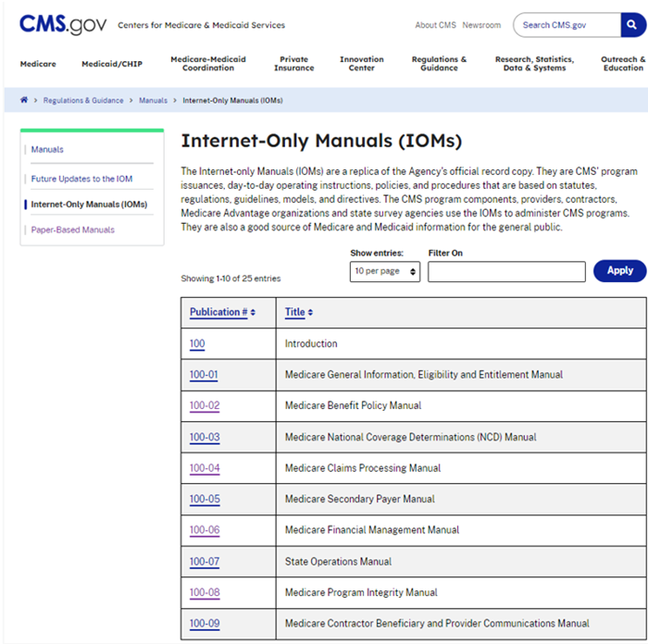Click Medicare National Coverage Determinations (NCD) Manual

click(411, 437)
